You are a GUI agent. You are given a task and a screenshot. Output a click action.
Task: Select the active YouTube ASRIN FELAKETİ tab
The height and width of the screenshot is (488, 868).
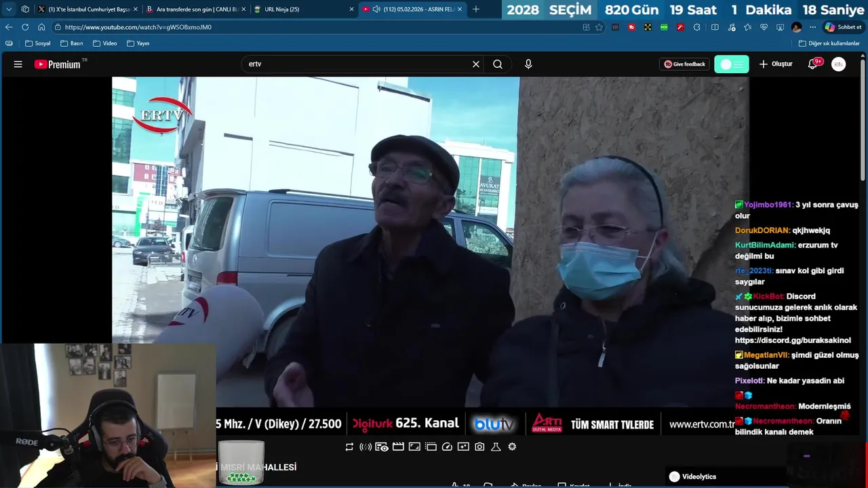(414, 9)
